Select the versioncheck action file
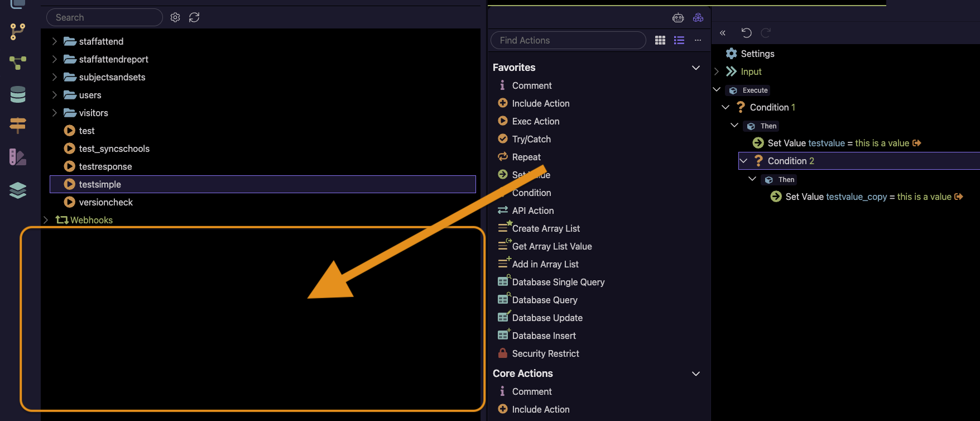The width and height of the screenshot is (980, 421). pos(105,202)
